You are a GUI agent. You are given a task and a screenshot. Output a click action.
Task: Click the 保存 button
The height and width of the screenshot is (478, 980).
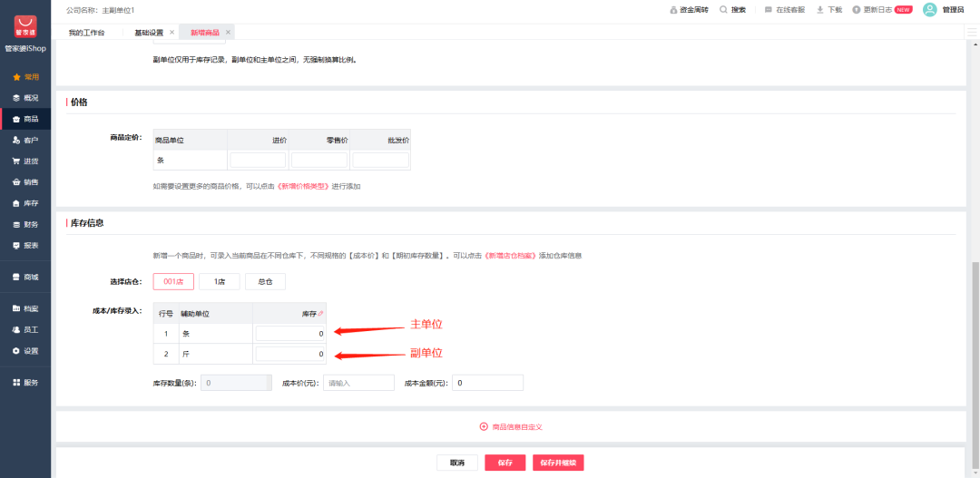pos(505,463)
